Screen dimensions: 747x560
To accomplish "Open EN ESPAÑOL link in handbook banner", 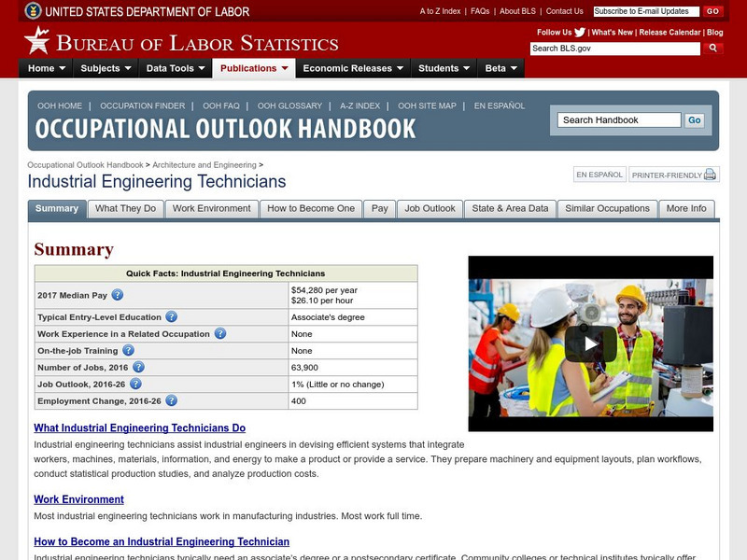I will (500, 105).
